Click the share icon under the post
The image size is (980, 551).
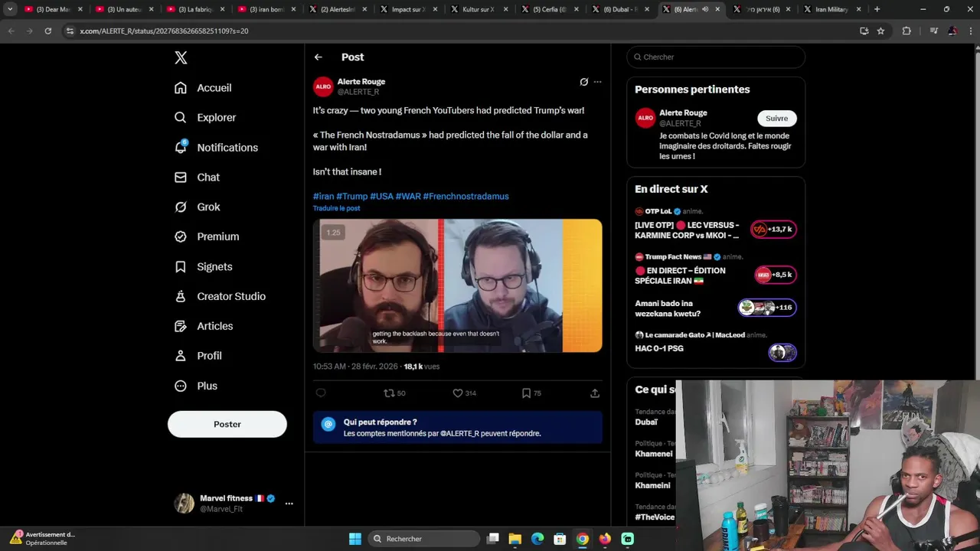595,393
